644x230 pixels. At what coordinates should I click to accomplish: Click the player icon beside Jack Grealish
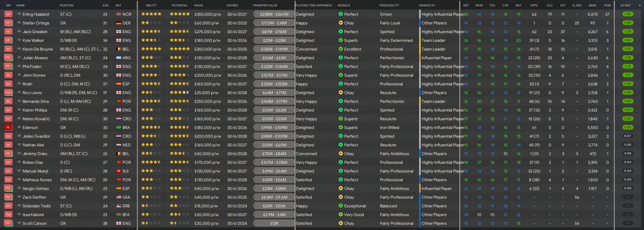click(19, 32)
